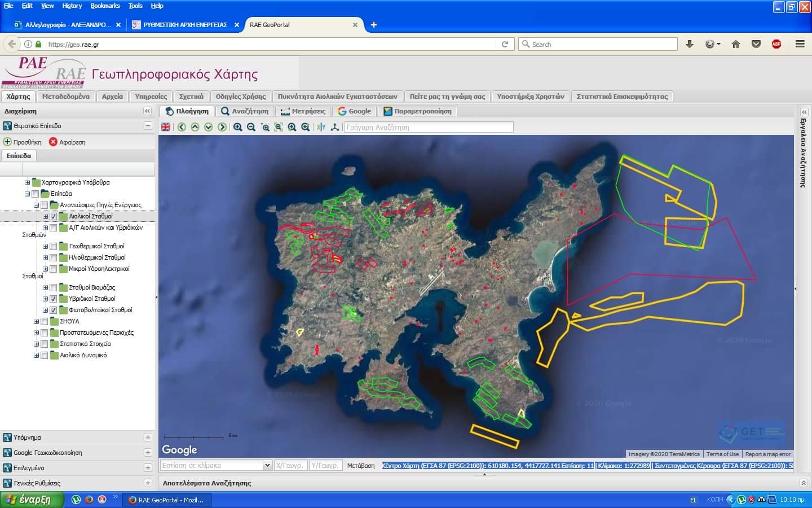Click the zoom in magnifier icon
Viewport: 812px width, 508px height.
238,127
